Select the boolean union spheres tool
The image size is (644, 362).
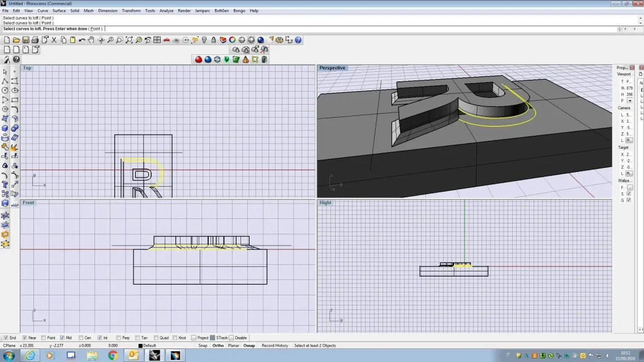click(15, 128)
